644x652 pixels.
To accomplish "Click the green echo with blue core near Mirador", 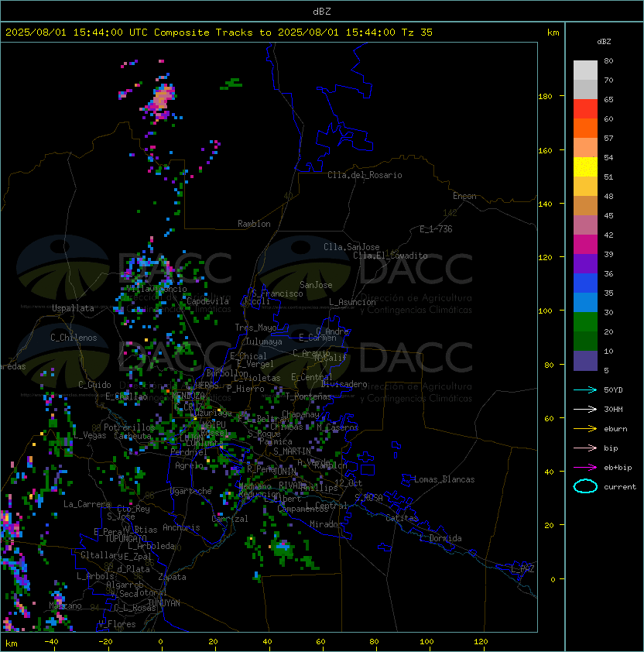I will click(x=283, y=548).
